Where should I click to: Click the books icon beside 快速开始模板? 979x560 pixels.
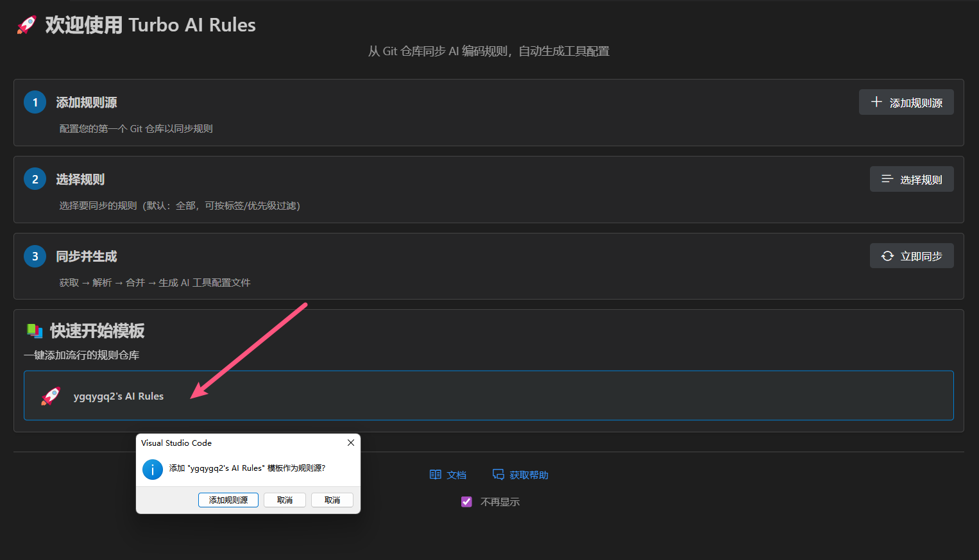tap(35, 331)
